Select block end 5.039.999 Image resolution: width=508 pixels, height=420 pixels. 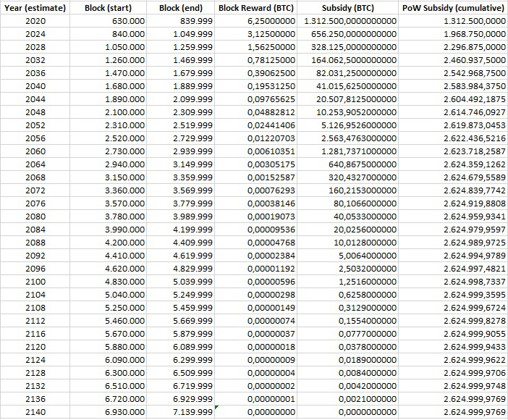[x=180, y=282]
